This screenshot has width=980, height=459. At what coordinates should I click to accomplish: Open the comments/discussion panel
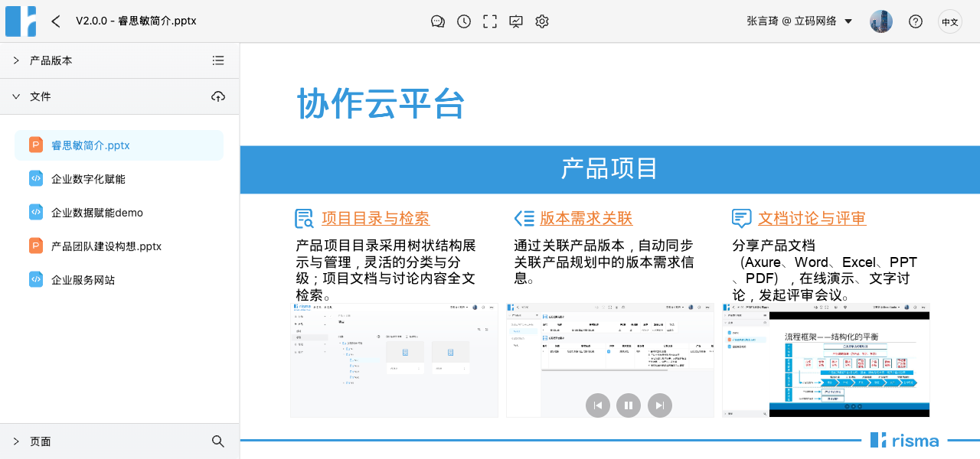click(x=438, y=21)
